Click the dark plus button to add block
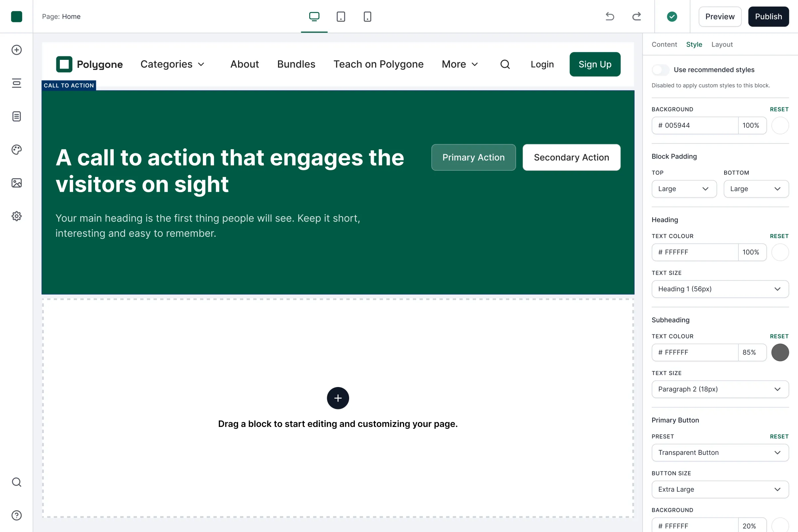Image resolution: width=798 pixels, height=532 pixels. [337, 398]
